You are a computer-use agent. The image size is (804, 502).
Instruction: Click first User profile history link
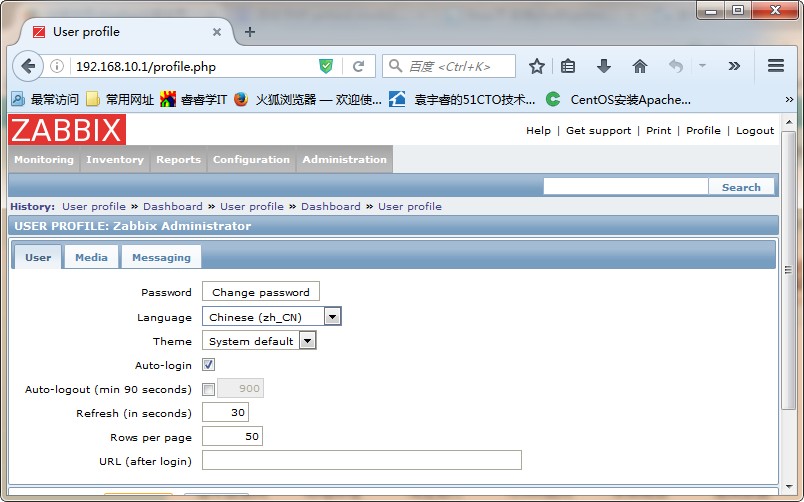(94, 206)
